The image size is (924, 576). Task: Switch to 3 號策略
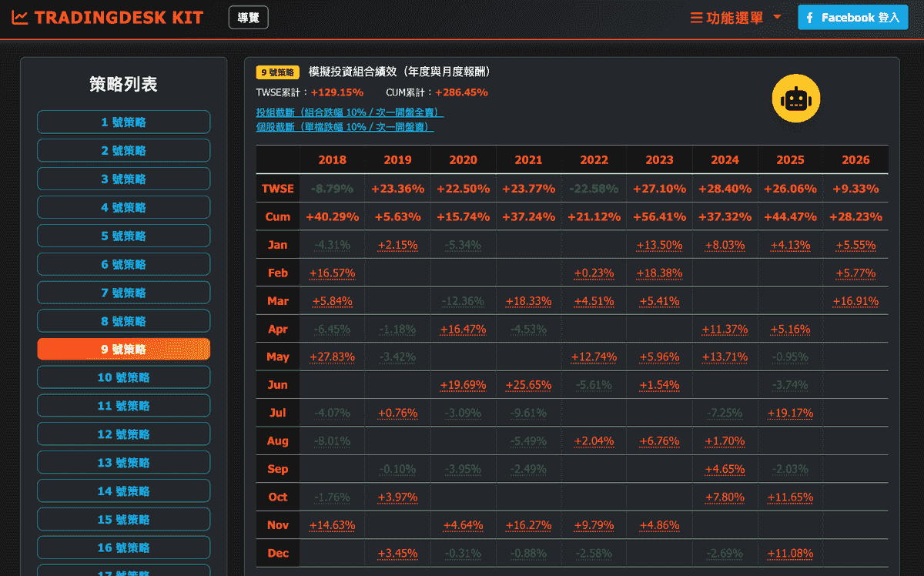123,179
